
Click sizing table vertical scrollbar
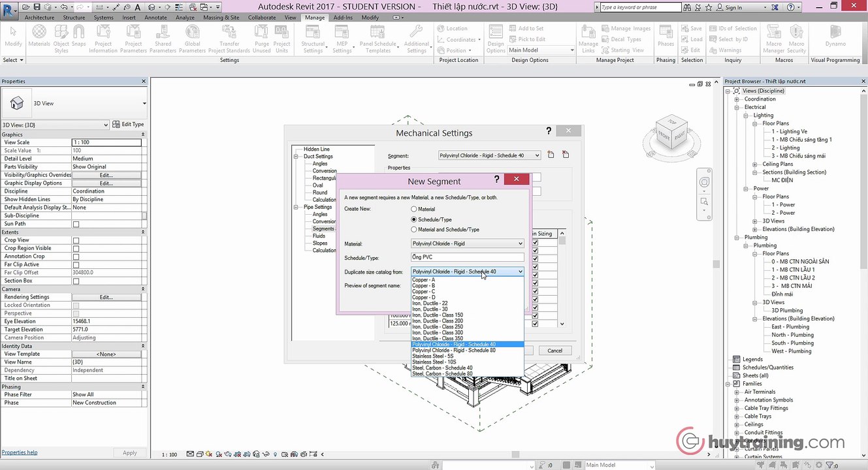click(562, 278)
